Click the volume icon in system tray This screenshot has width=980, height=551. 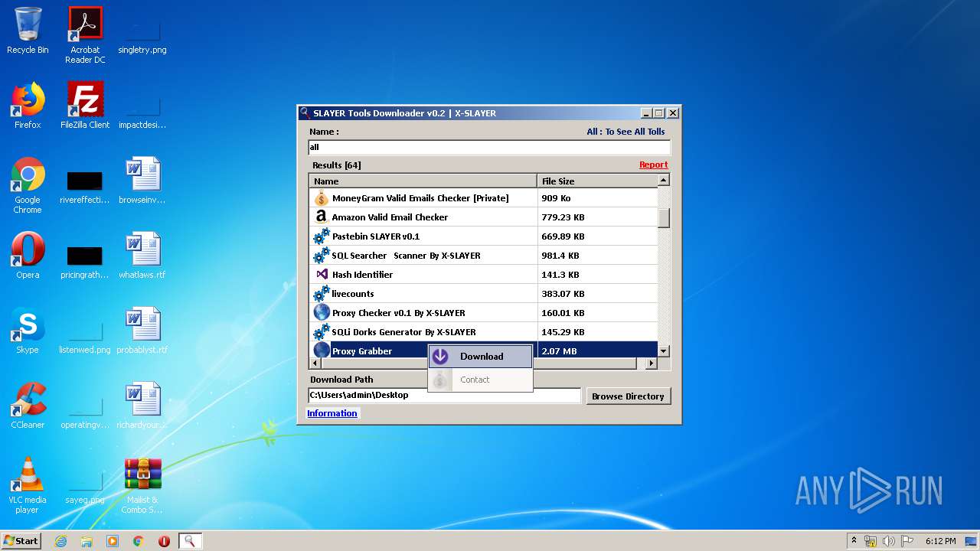pos(889,541)
